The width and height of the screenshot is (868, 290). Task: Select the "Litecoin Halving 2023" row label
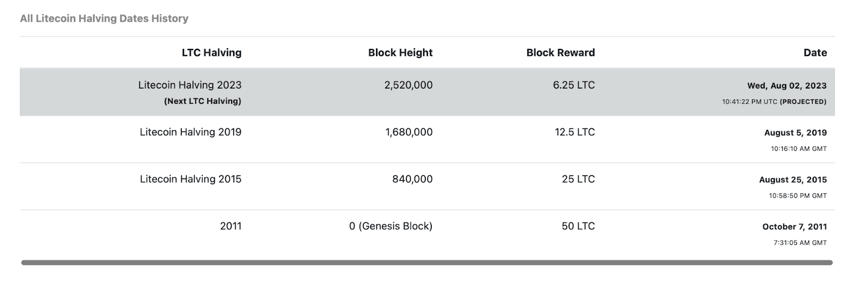point(190,85)
